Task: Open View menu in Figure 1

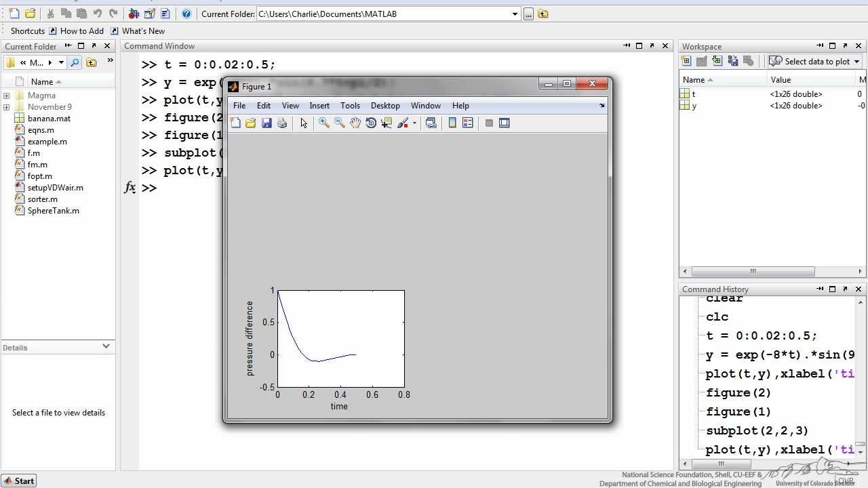Action: 290,106
